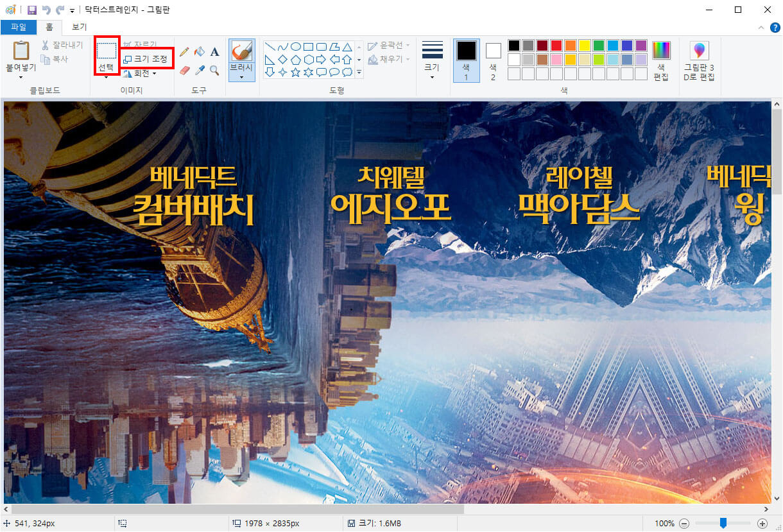Image resolution: width=783 pixels, height=532 pixels.
Task: Click the Paste (붙여넣기) clipboard icon
Action: [x=21, y=50]
